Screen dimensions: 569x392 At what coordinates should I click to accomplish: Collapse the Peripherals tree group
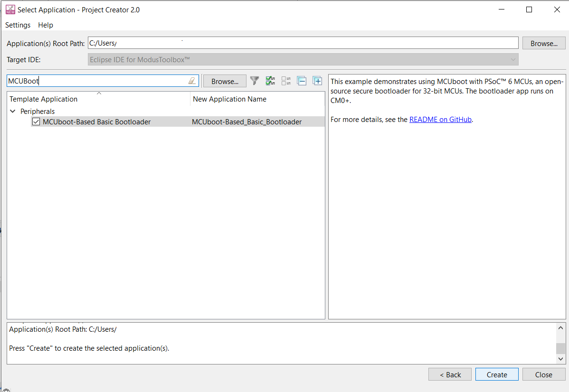coord(13,112)
